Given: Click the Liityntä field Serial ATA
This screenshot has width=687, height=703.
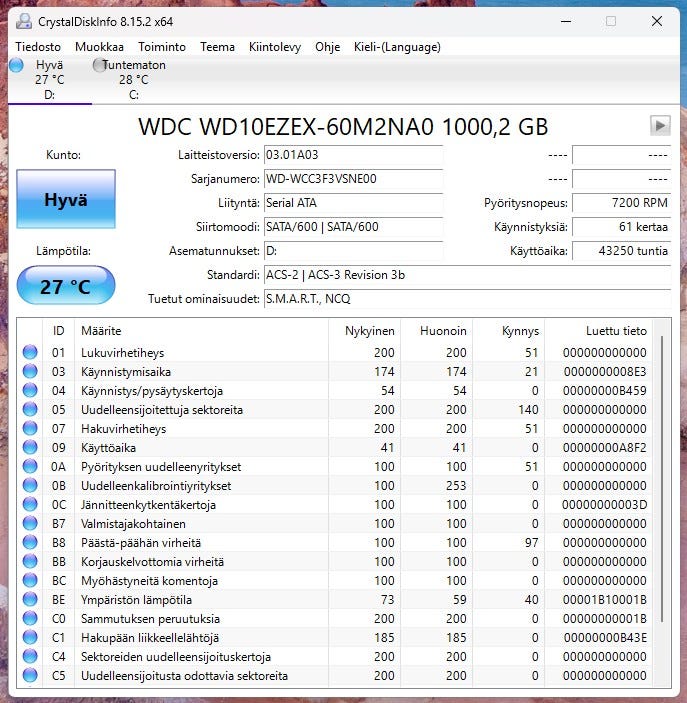Looking at the screenshot, I should (353, 203).
